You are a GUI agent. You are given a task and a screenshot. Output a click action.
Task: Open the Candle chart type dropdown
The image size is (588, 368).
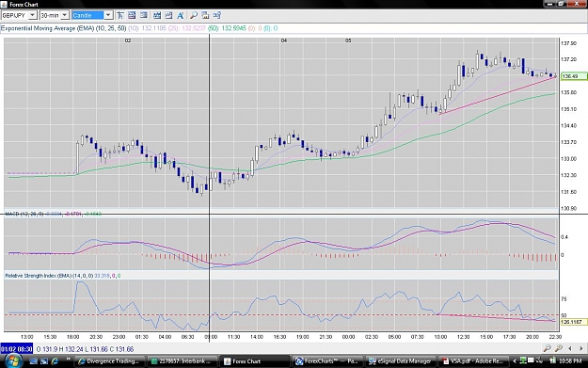108,15
